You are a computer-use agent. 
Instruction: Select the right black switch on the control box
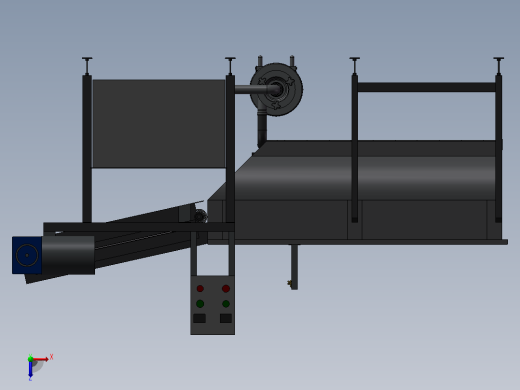point(226,318)
